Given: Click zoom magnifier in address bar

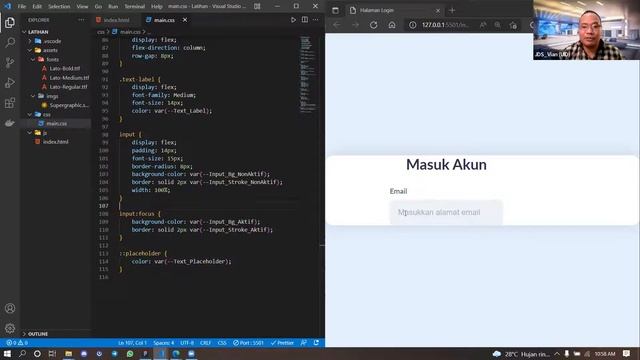Looking at the screenshot, I should click(498, 25).
